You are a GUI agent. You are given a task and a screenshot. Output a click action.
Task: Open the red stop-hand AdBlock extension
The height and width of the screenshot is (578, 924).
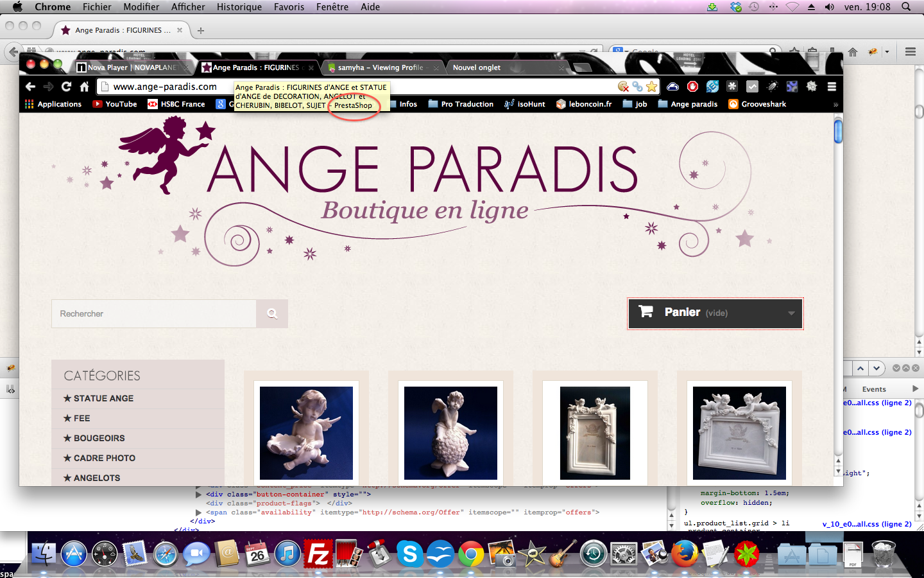click(692, 86)
